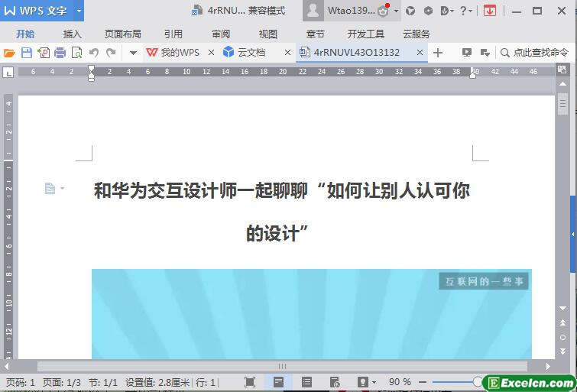The width and height of the screenshot is (577, 392).
Task: Click the 点此查找命令 search box
Action: (534, 53)
